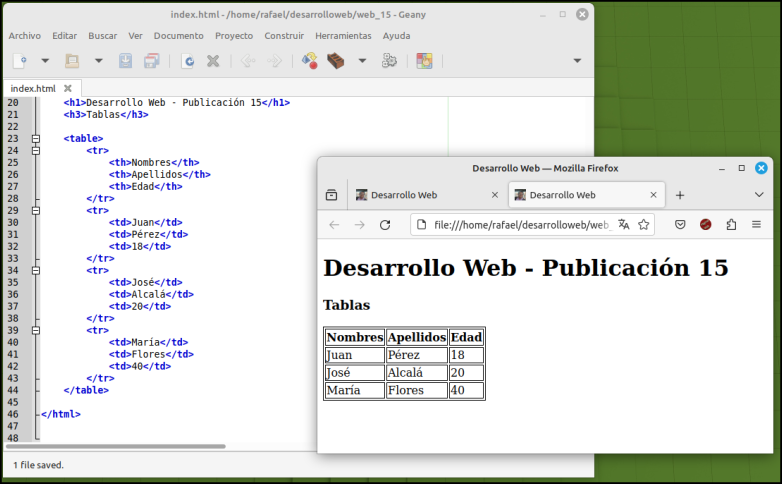The image size is (782, 484).
Task: Select the index.html document tab
Action: [33, 88]
